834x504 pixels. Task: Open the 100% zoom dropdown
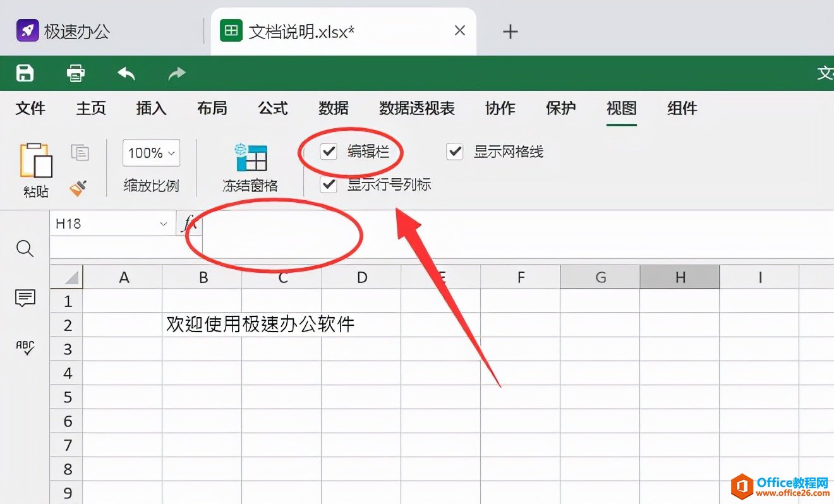click(x=150, y=153)
